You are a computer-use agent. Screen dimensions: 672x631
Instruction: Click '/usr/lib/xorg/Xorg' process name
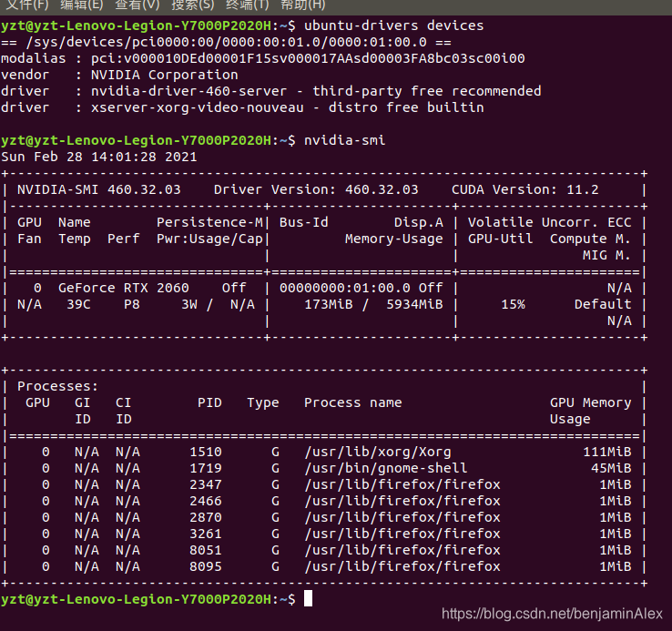pyautogui.click(x=378, y=452)
